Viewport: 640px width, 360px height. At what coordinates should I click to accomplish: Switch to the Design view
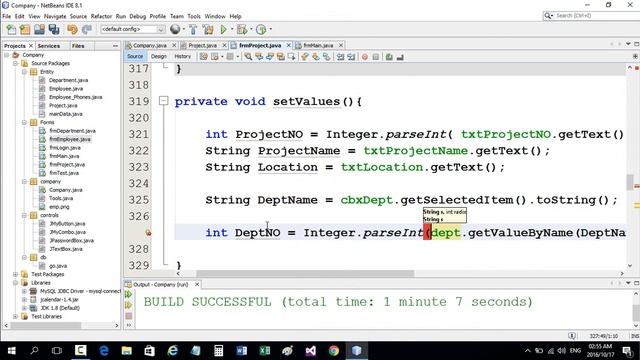(158, 56)
